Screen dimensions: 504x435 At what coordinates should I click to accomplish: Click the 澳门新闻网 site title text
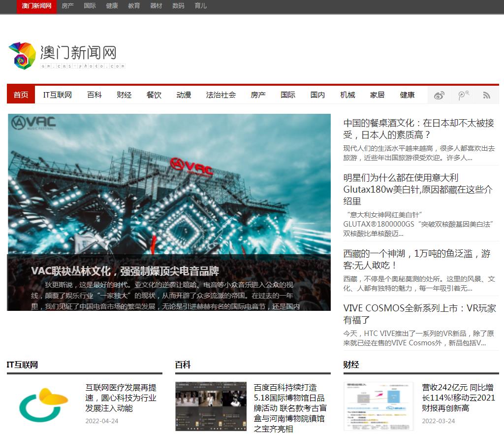pyautogui.click(x=78, y=52)
